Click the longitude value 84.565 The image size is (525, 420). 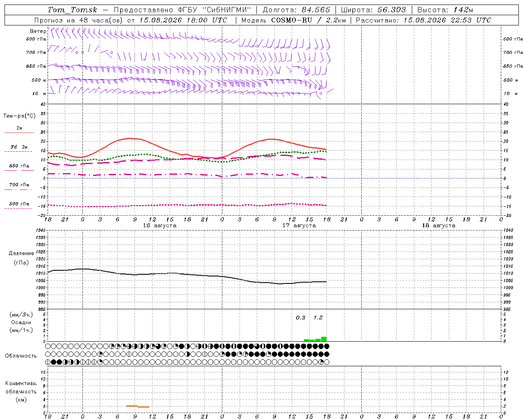point(316,10)
